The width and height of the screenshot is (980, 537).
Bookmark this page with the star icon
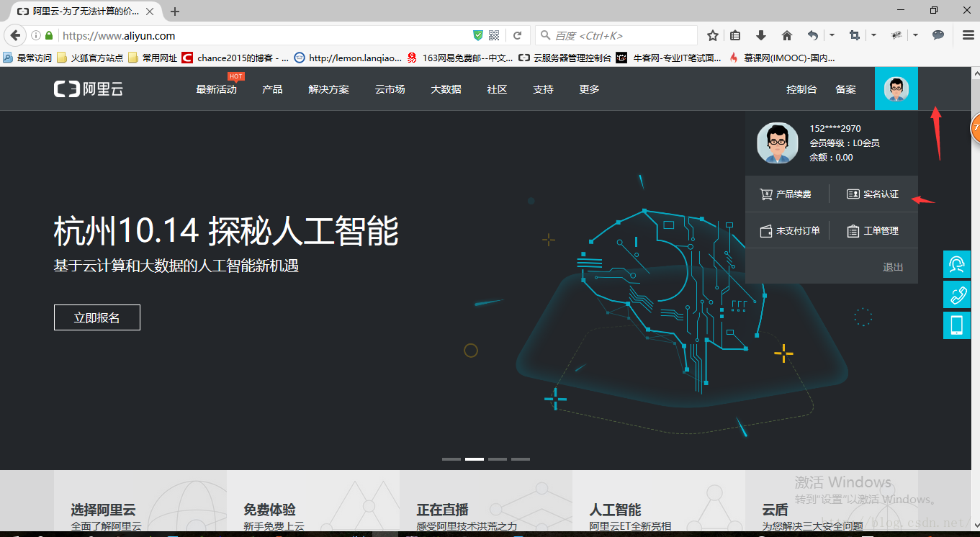pos(713,35)
